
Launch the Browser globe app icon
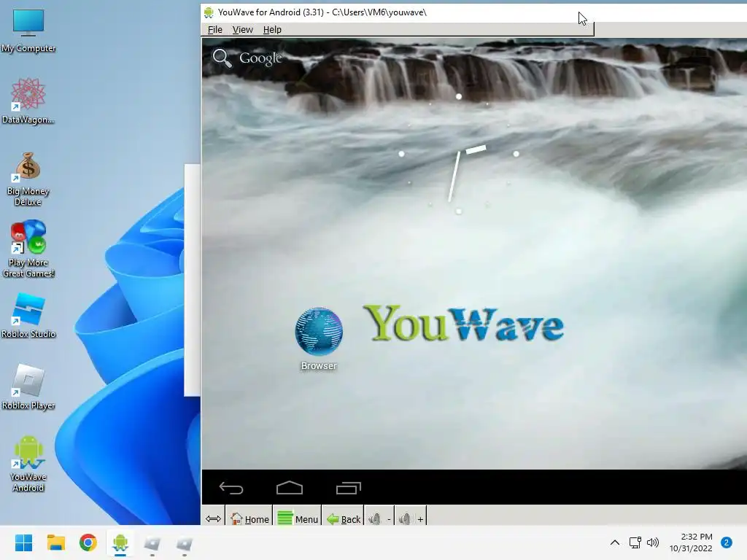319,332
